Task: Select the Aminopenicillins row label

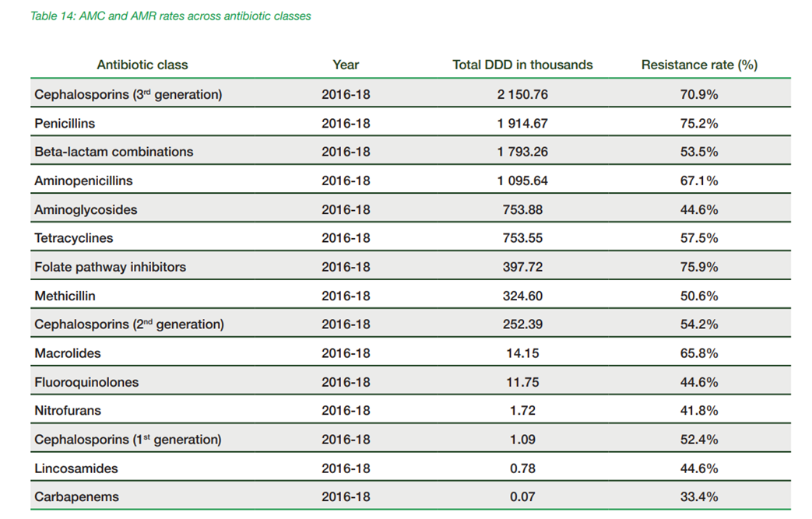Action: [x=83, y=181]
